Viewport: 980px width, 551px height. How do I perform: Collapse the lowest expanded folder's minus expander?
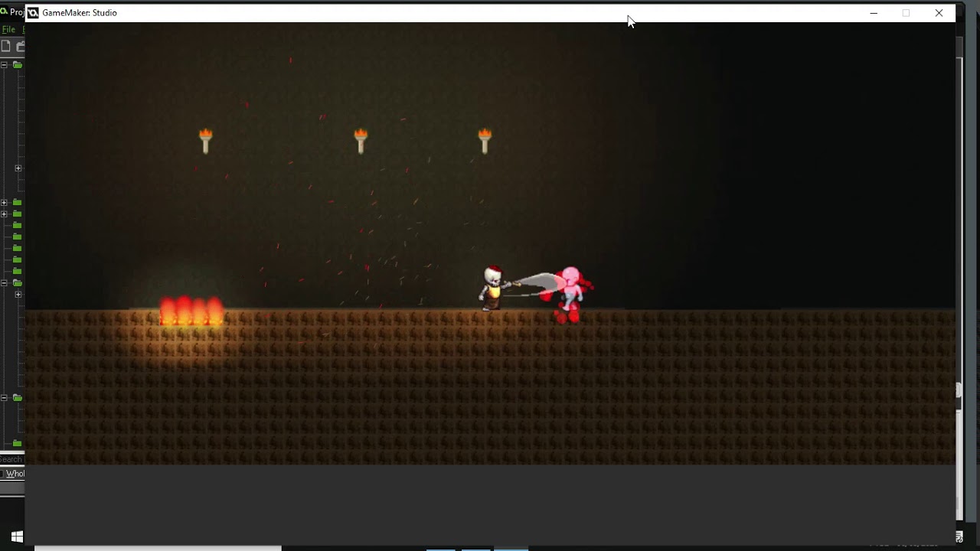click(4, 398)
